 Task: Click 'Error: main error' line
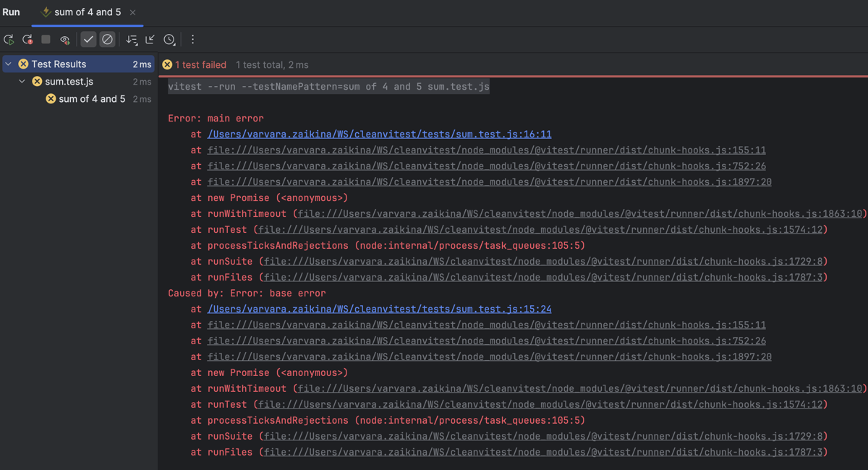click(x=216, y=119)
